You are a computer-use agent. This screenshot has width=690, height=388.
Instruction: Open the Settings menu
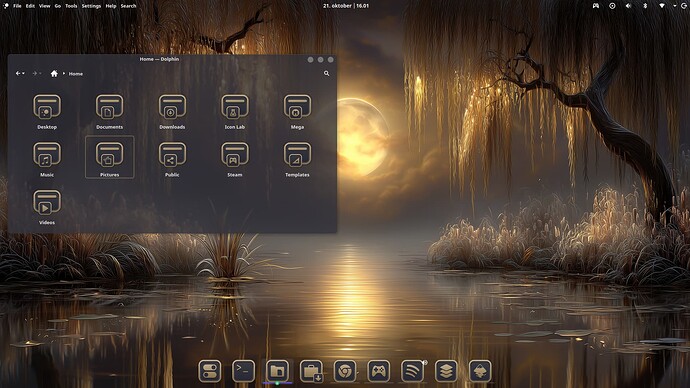pos(91,6)
